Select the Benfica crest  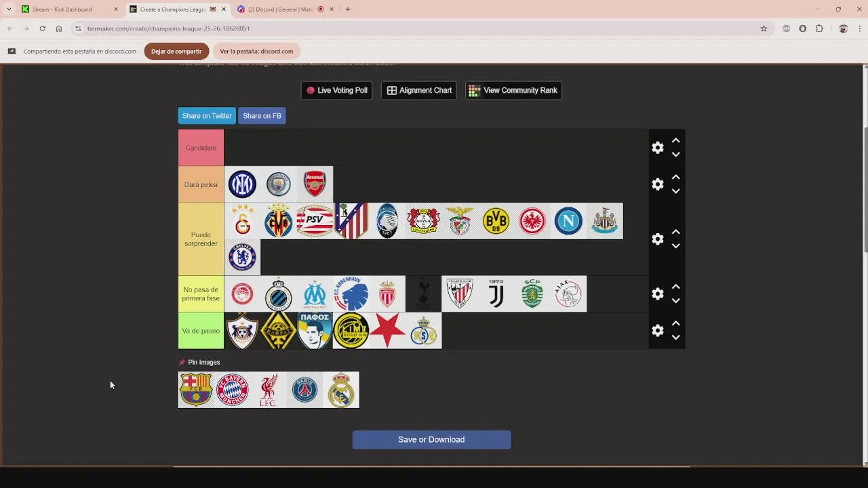click(460, 221)
